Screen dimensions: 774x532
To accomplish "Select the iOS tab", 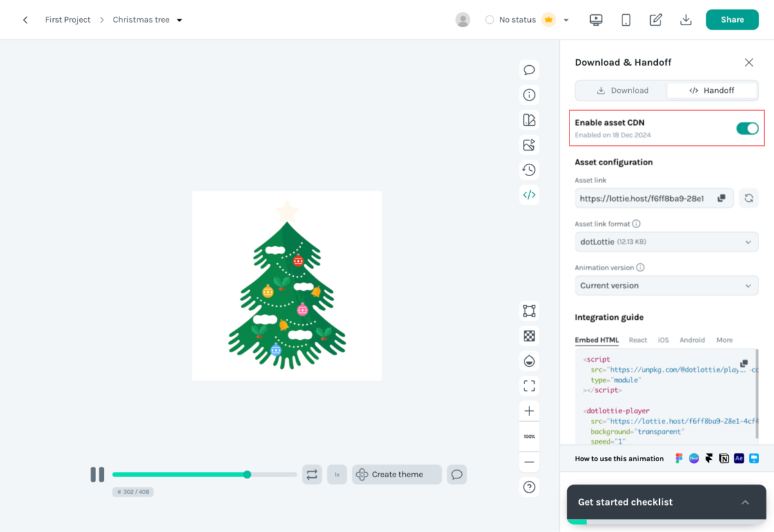I will 663,340.
